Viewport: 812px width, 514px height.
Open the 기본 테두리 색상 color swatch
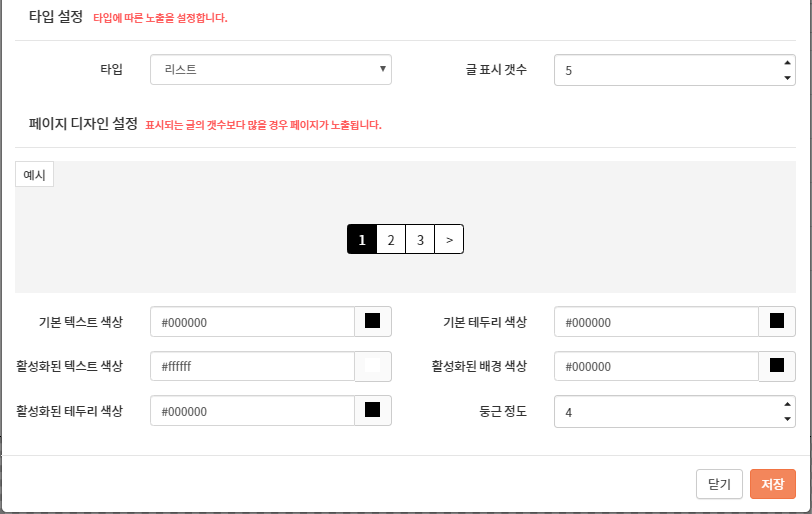click(777, 321)
